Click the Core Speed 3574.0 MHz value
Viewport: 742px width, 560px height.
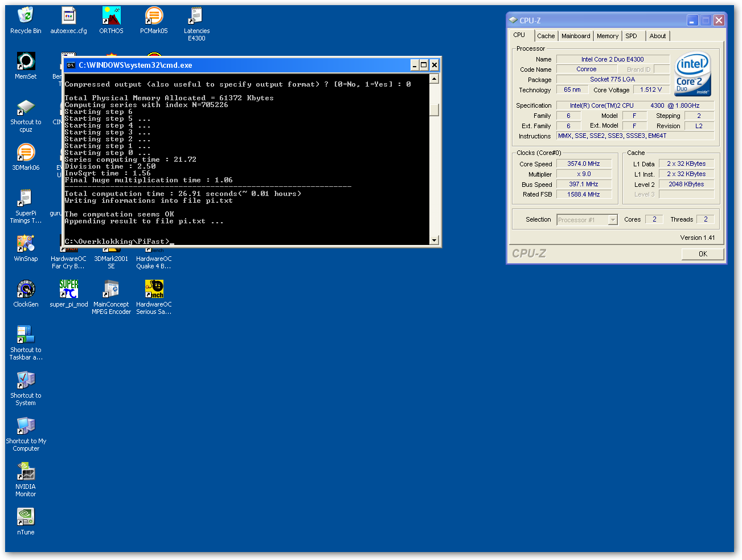click(584, 163)
